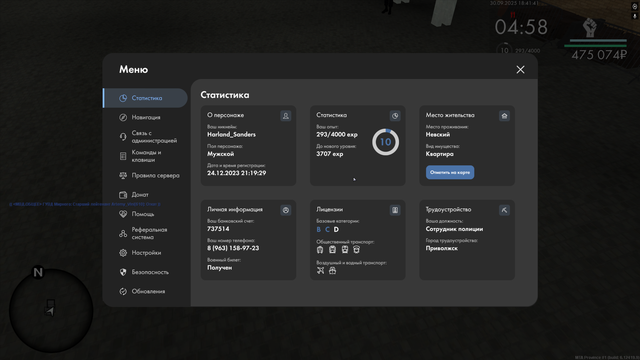Click the 293/4000 exp value
The image size is (640, 360).
point(337,135)
